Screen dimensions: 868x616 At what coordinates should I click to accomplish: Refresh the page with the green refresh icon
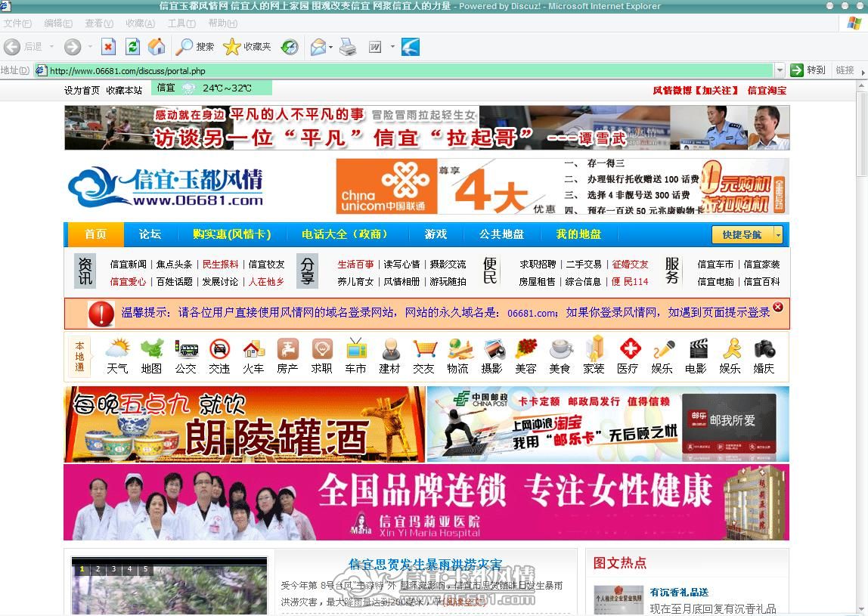click(x=132, y=47)
